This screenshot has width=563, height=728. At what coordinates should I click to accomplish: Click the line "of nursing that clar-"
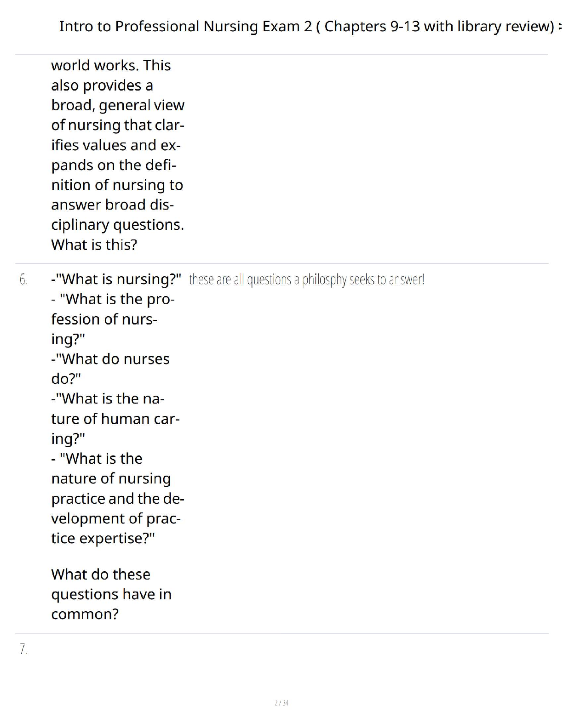(x=118, y=125)
